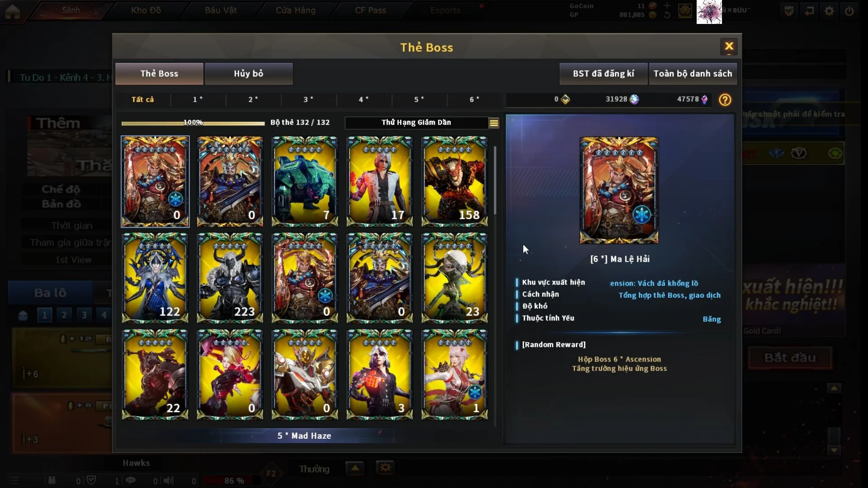Viewport: 868px width, 488px height.
Task: Select boss card with count 158
Action: (x=454, y=181)
